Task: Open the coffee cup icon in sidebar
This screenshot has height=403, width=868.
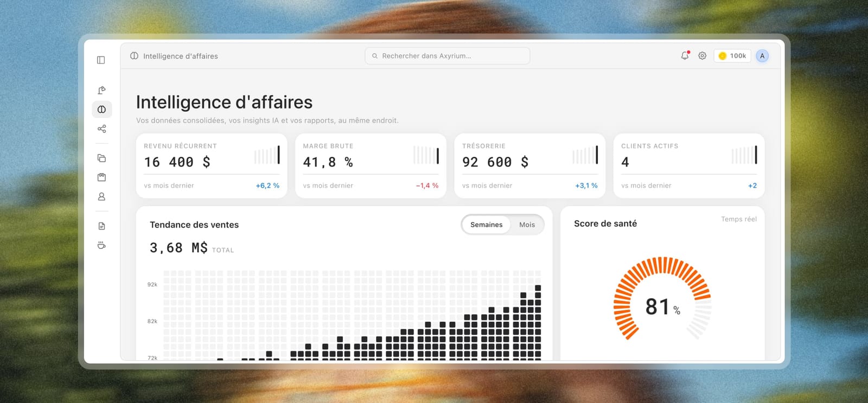Action: pos(101,245)
